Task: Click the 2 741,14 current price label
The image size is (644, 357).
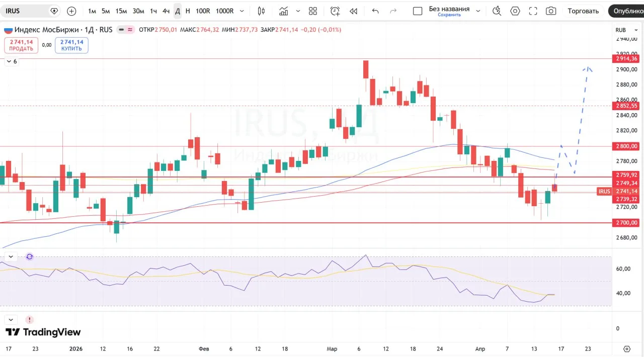Action: point(626,191)
